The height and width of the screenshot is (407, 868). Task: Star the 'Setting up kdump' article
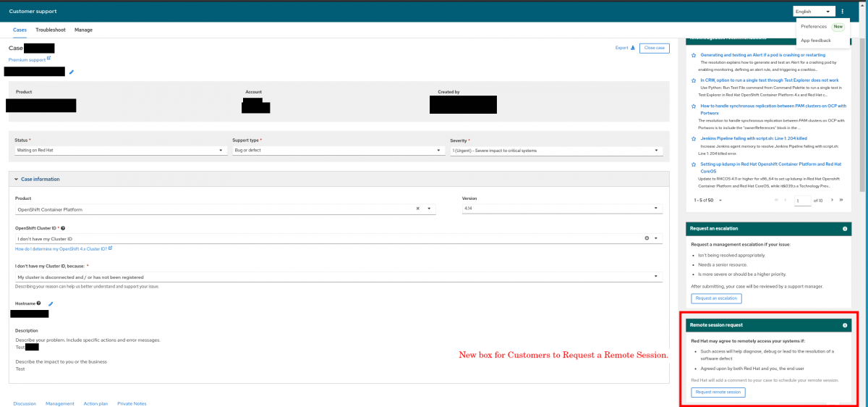tap(694, 164)
